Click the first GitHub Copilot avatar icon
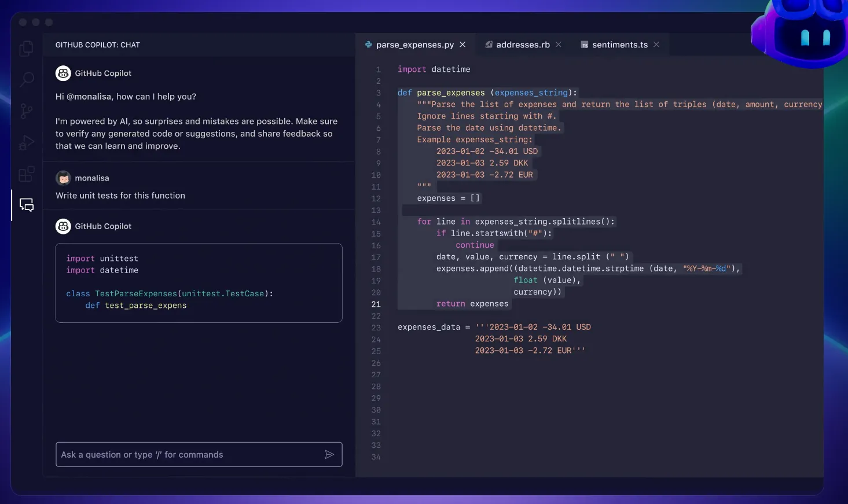 (63, 73)
